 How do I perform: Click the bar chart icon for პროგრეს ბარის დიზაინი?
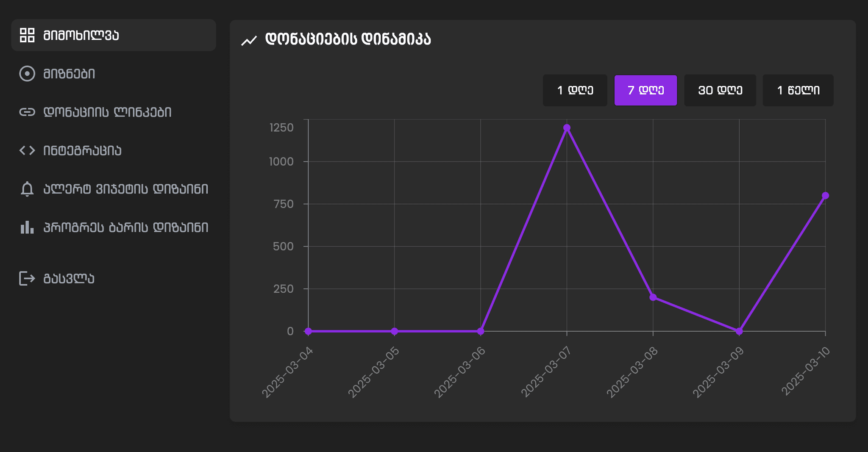[27, 227]
